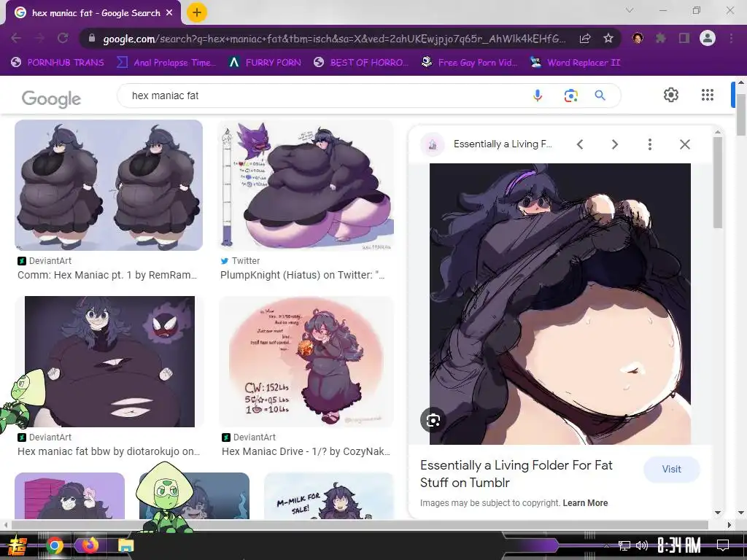This screenshot has height=560, width=747.
Task: Click the Lens icon on the preview image
Action: click(433, 421)
